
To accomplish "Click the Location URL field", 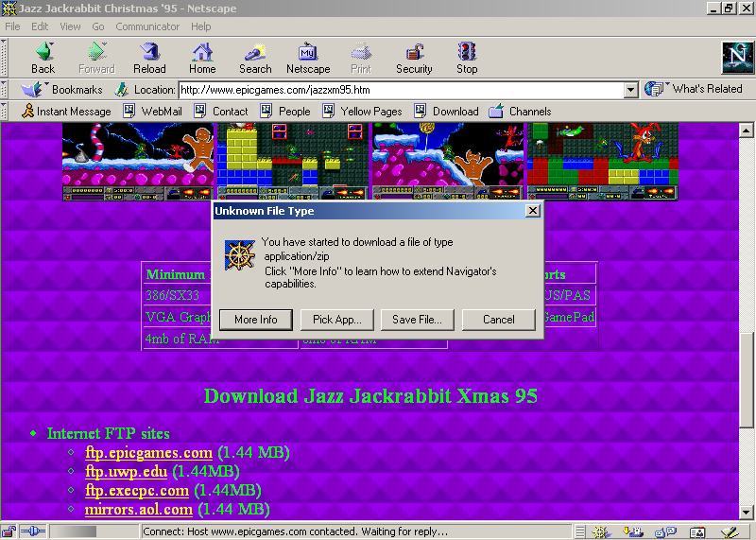I will (401, 90).
